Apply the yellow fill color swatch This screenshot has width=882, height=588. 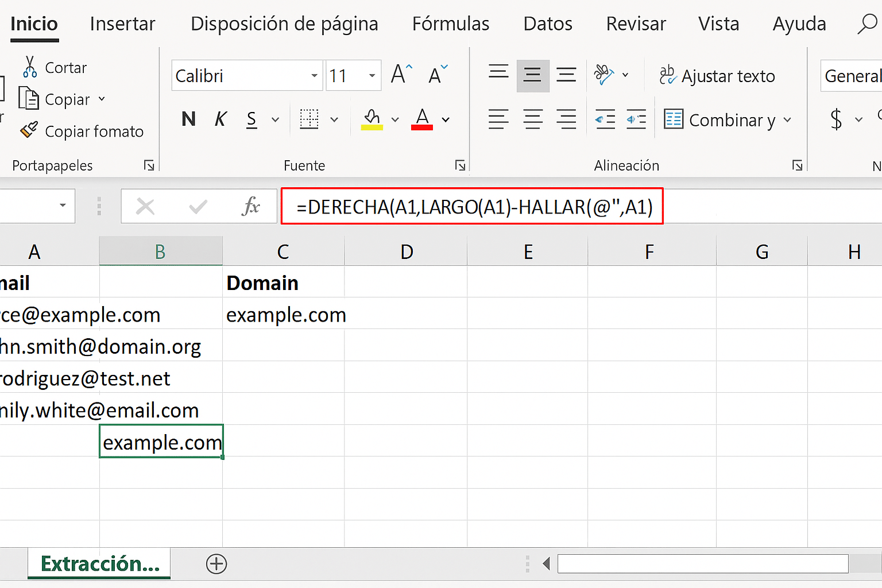click(x=372, y=119)
